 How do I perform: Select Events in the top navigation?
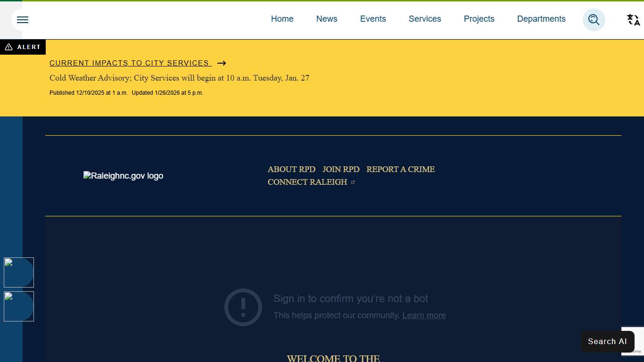373,19
